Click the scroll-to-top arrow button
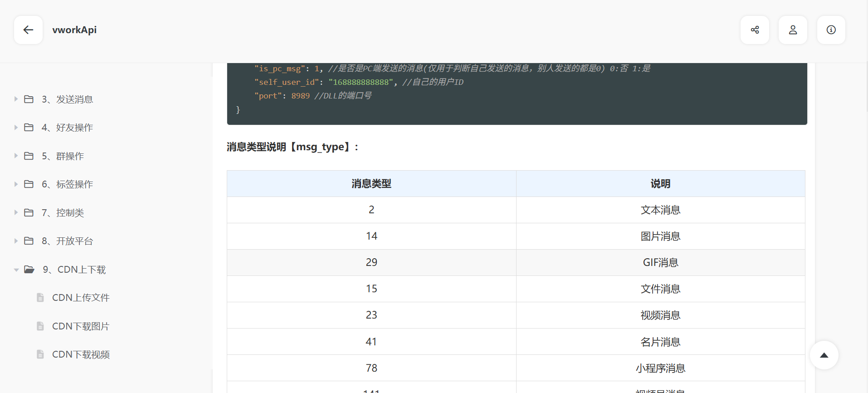Screen dimensions: 868x393 (x=824, y=355)
